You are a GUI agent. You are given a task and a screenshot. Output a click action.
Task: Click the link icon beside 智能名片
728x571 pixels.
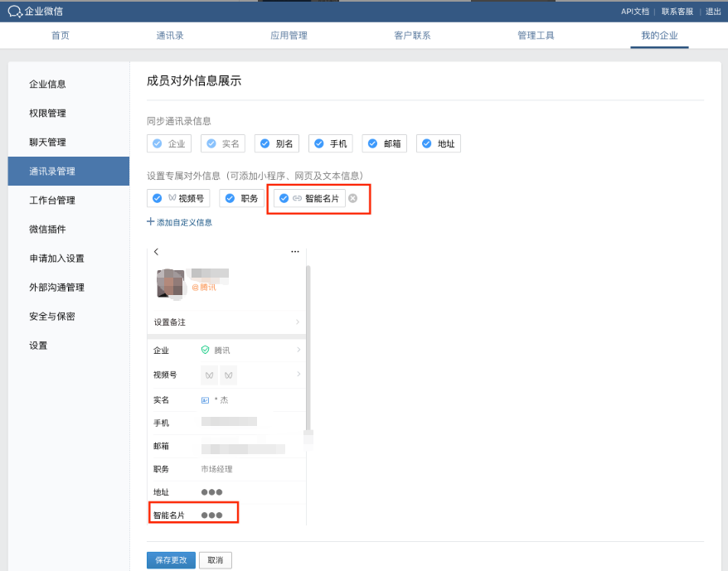tap(297, 198)
